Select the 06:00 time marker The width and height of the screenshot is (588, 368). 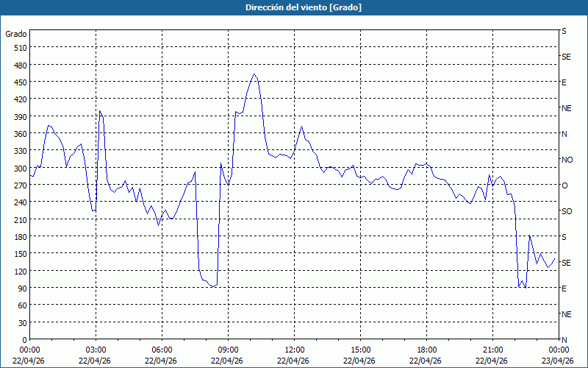tap(162, 350)
